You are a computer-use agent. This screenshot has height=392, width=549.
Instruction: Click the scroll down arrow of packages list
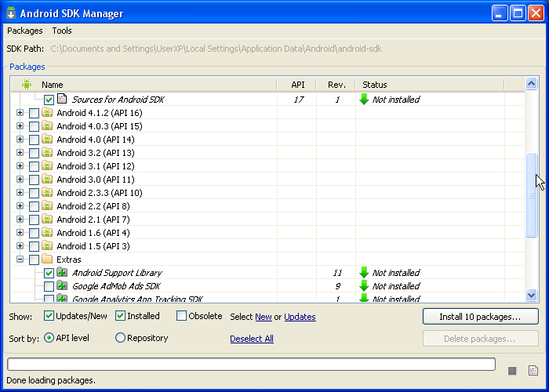coord(531,295)
